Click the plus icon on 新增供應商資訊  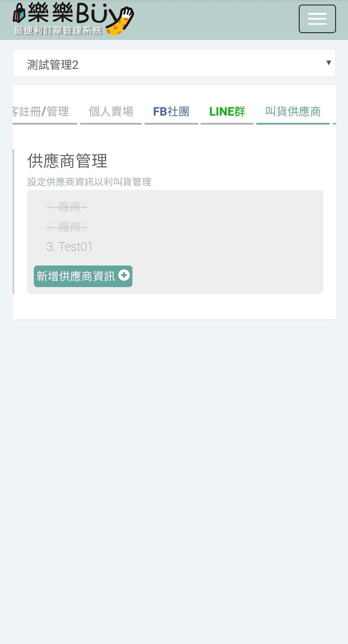tap(124, 275)
